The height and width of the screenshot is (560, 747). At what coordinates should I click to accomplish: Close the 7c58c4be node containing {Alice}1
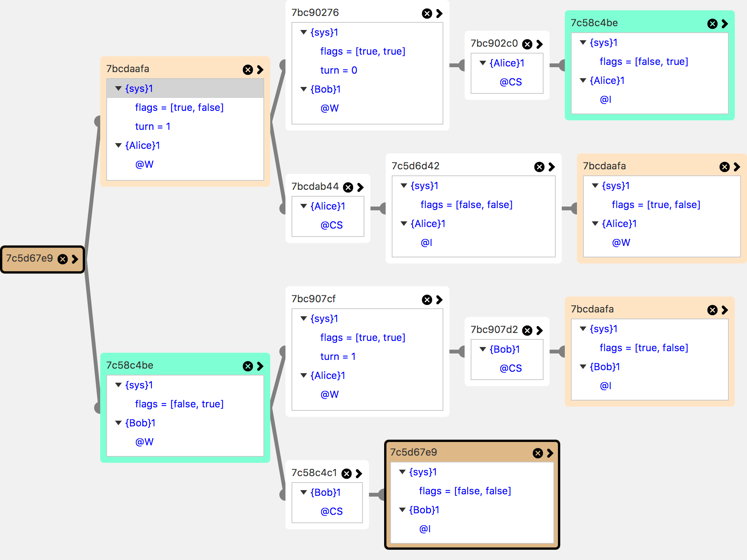point(712,24)
